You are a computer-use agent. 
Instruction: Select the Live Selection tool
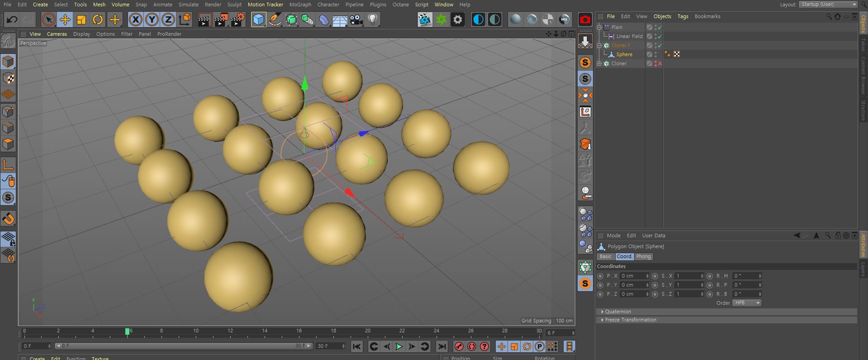pos(49,19)
